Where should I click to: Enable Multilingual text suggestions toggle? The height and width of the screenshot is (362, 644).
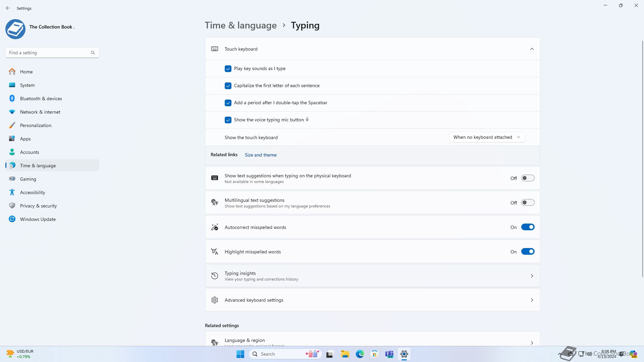pyautogui.click(x=528, y=203)
